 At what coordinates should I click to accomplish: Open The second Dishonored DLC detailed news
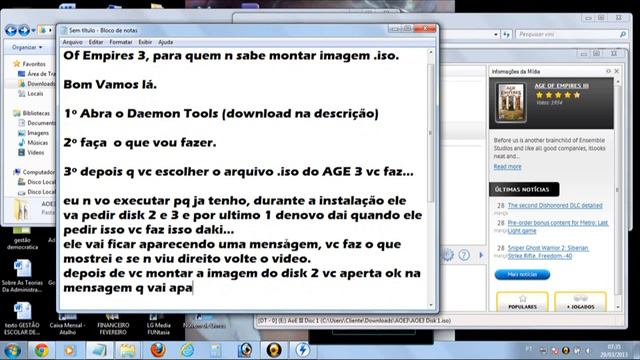pyautogui.click(x=555, y=205)
